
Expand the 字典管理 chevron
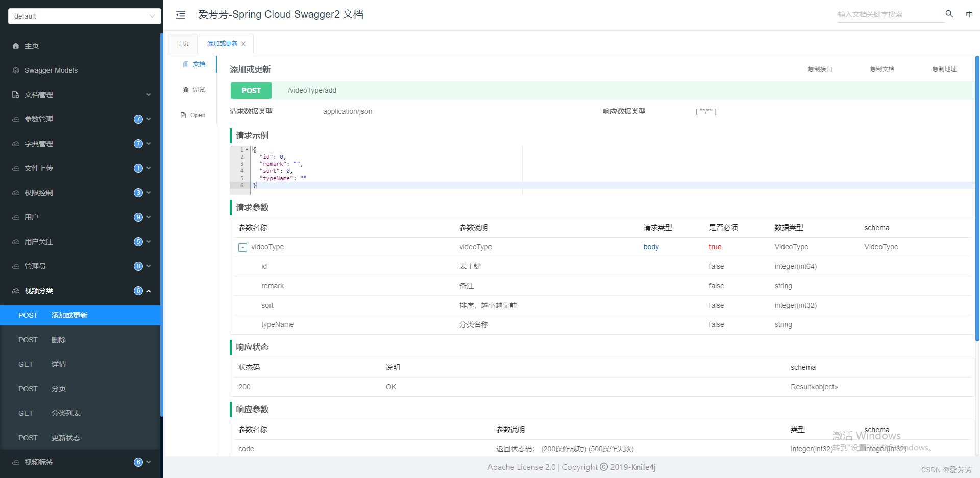pyautogui.click(x=149, y=144)
